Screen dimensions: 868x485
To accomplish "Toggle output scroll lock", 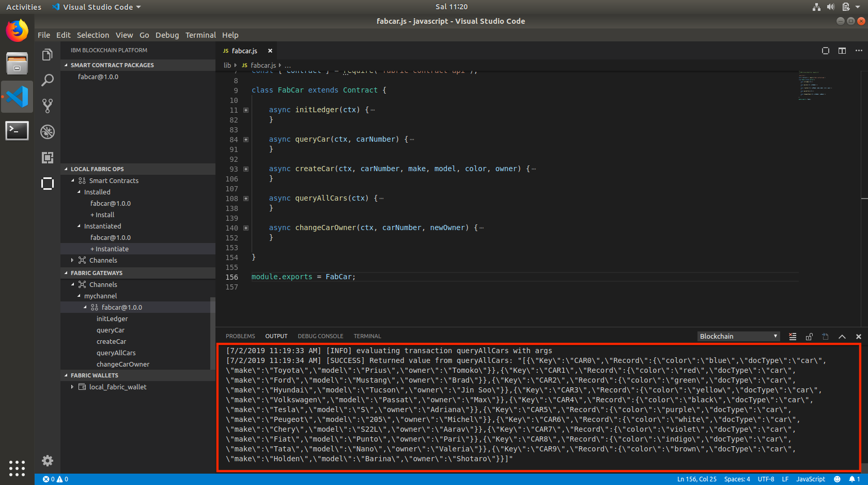I will pos(809,337).
